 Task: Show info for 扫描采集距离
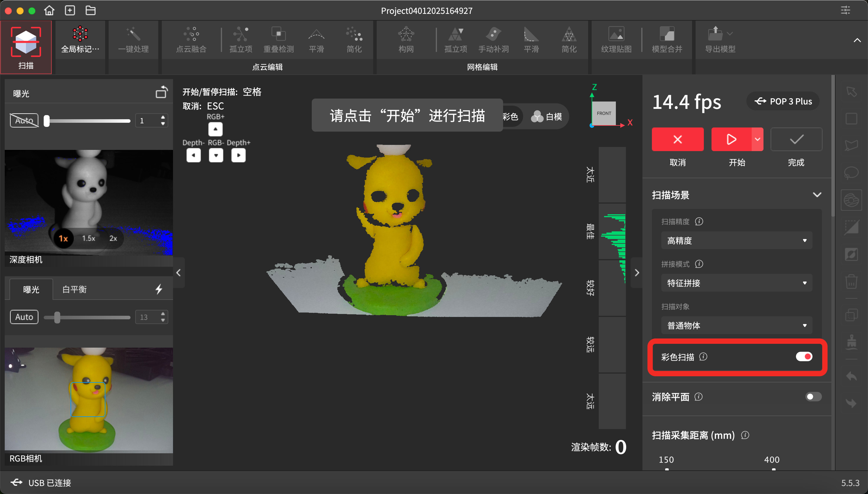(x=745, y=435)
